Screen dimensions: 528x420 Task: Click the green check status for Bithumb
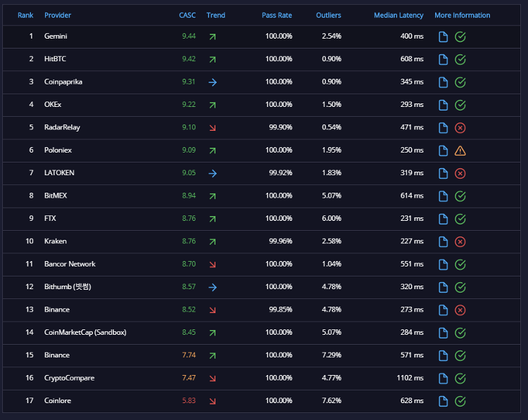click(x=460, y=288)
